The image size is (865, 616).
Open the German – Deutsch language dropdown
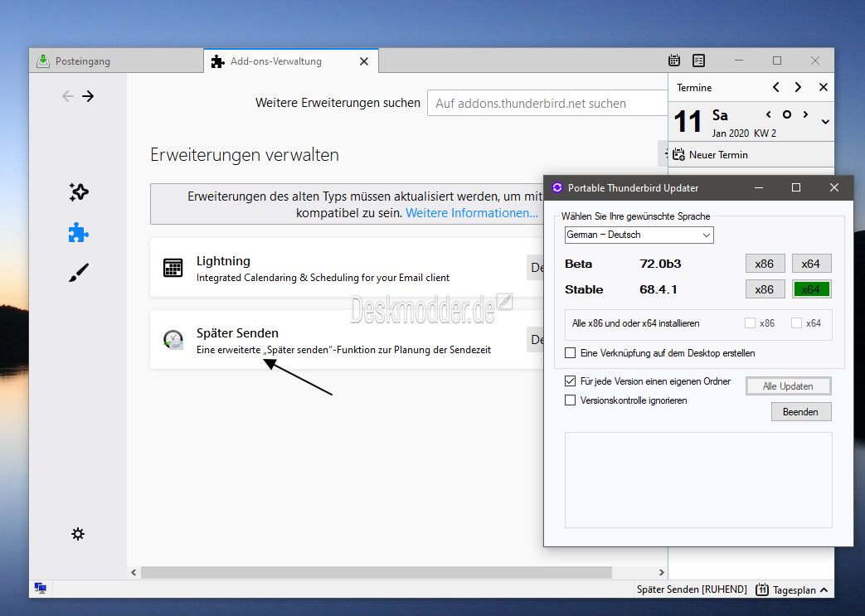pyautogui.click(x=639, y=235)
